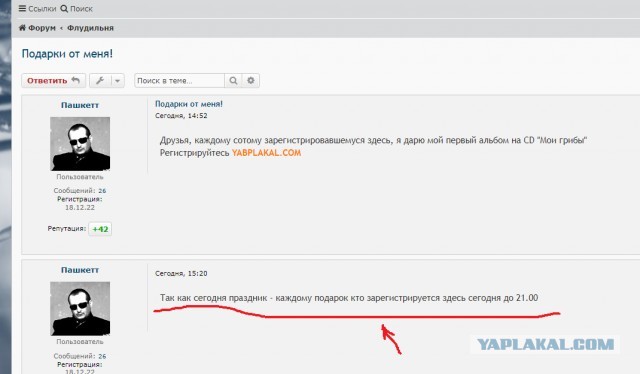Click the Ответить reply button

tap(53, 80)
